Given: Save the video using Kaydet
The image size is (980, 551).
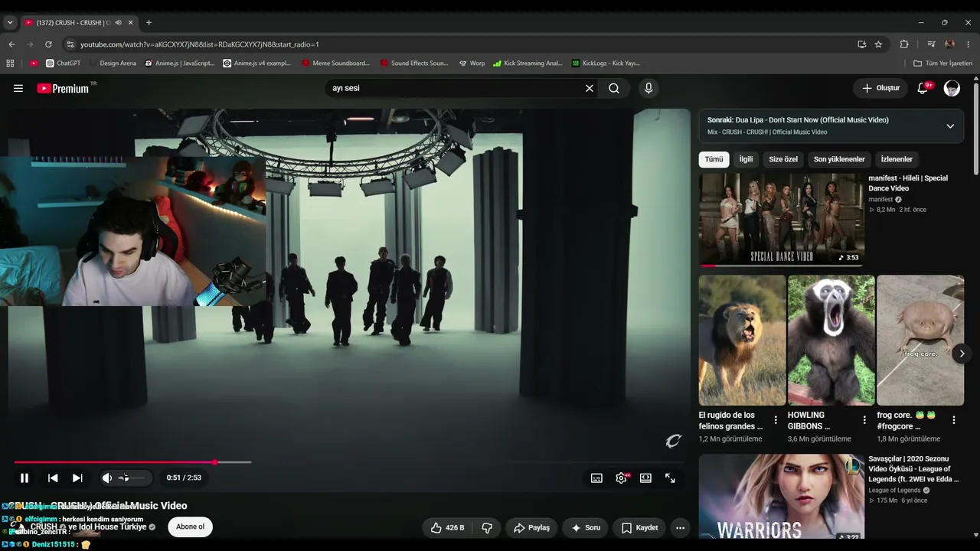Looking at the screenshot, I should coord(639,527).
